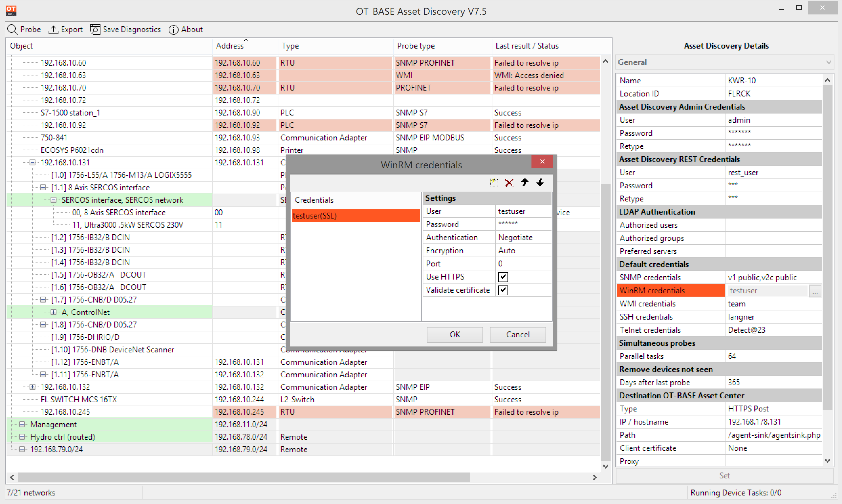Click the Set button below details
The width and height of the screenshot is (842, 504).
tap(724, 475)
